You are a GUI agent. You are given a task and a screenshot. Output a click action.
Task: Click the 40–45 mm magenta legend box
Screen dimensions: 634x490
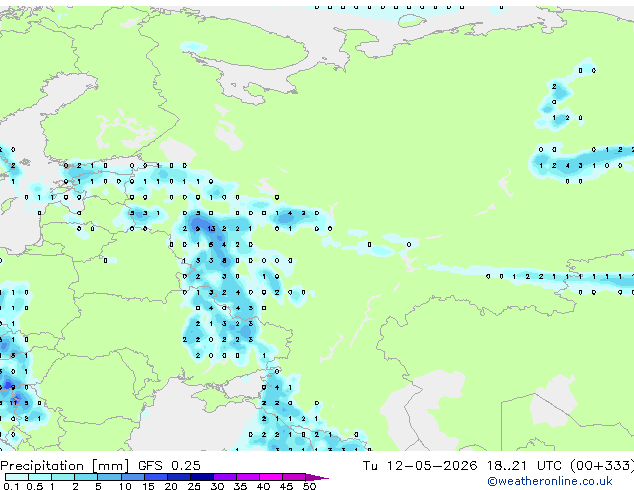pyautogui.click(x=271, y=477)
